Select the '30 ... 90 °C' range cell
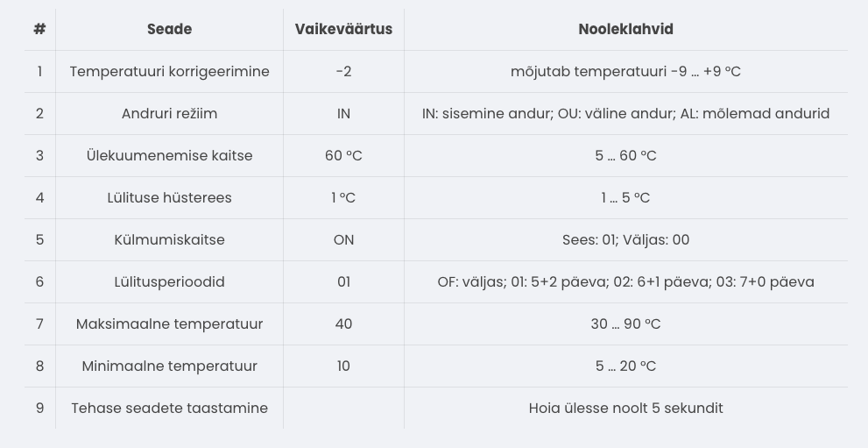 [x=625, y=324]
